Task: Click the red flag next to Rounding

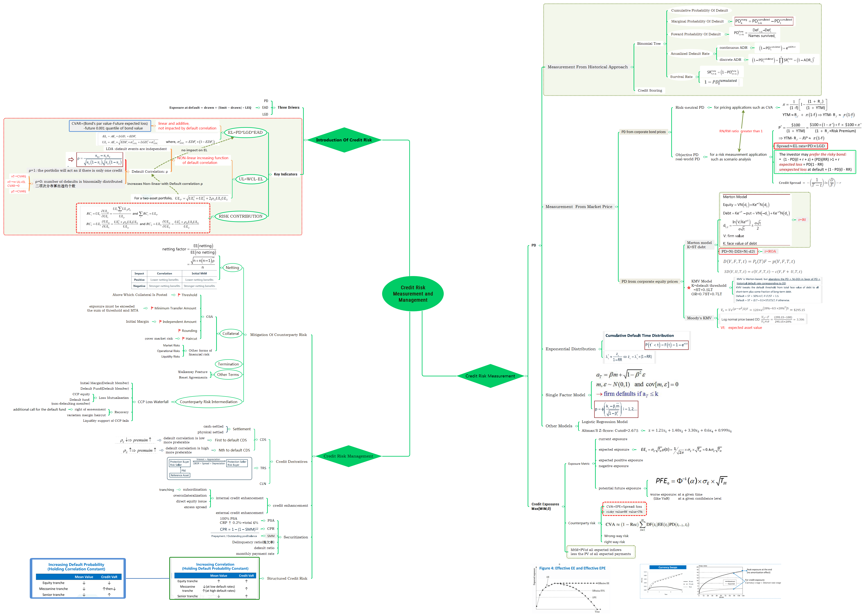Action: click(x=179, y=330)
